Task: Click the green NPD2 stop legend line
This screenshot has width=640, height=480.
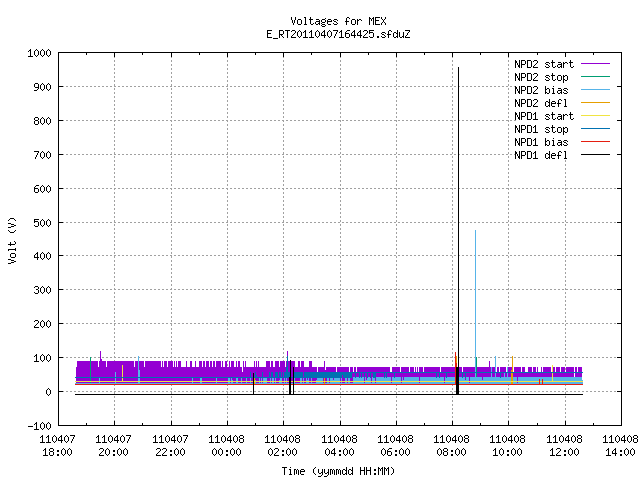Action: coord(595,76)
